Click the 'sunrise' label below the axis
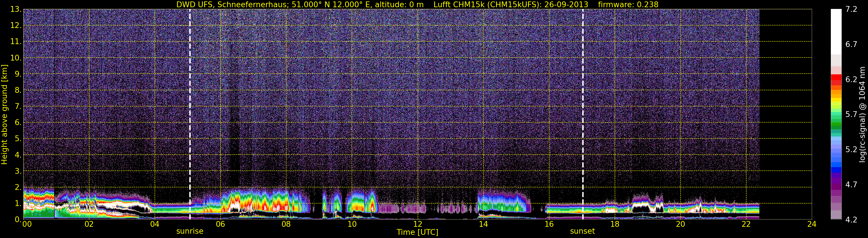The height and width of the screenshot is (238, 868). point(190,231)
